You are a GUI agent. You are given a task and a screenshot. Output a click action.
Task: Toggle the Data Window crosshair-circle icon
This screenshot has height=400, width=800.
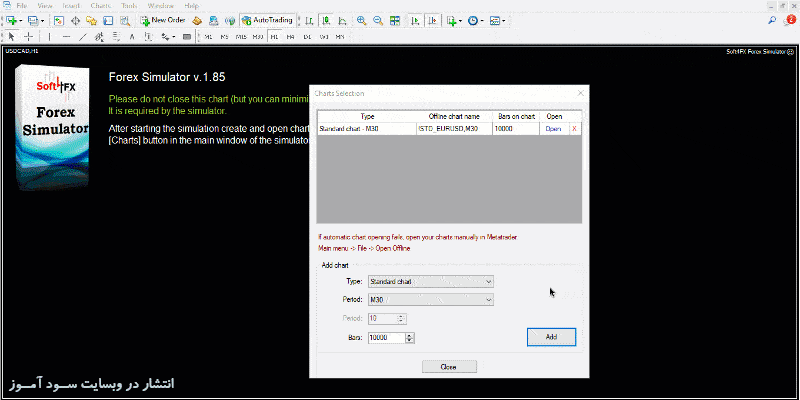click(x=76, y=20)
